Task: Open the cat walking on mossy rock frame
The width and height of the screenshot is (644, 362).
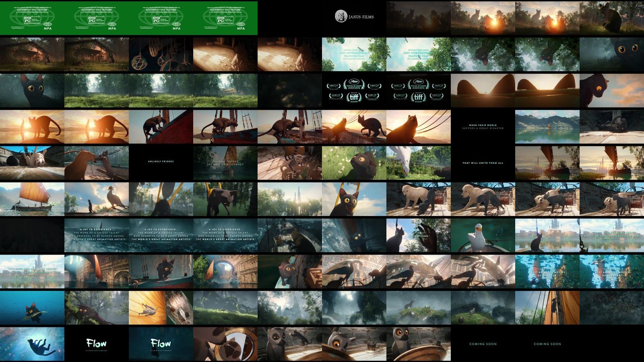Action: click(419, 308)
